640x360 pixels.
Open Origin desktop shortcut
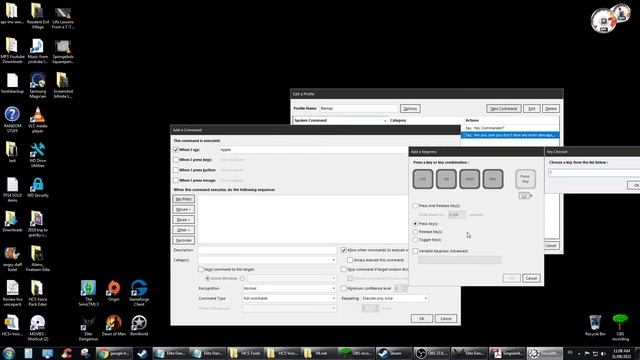(114, 291)
